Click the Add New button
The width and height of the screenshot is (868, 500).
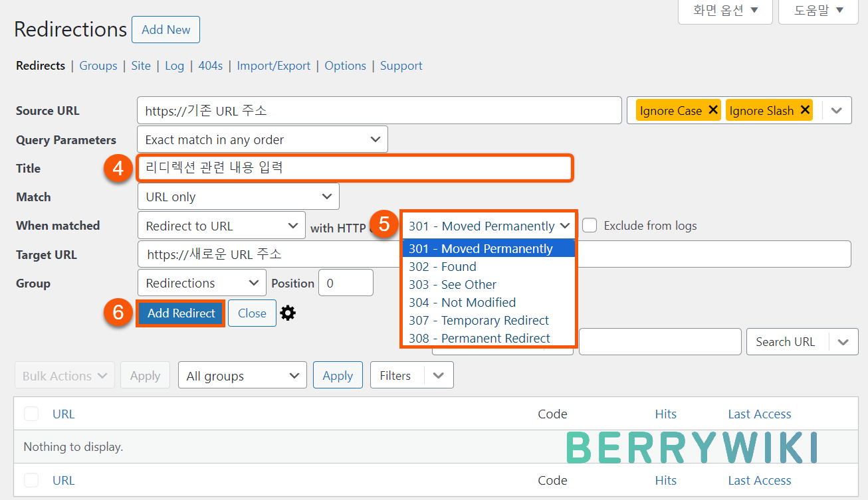click(166, 30)
